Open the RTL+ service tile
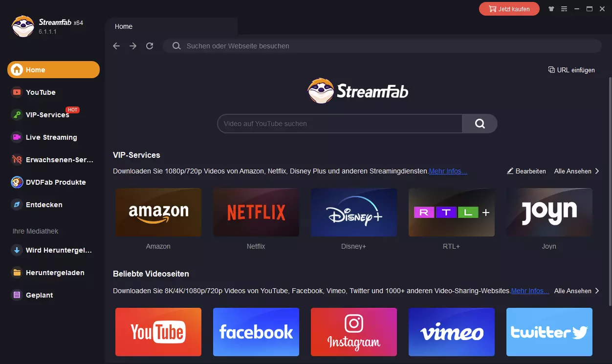 (452, 213)
